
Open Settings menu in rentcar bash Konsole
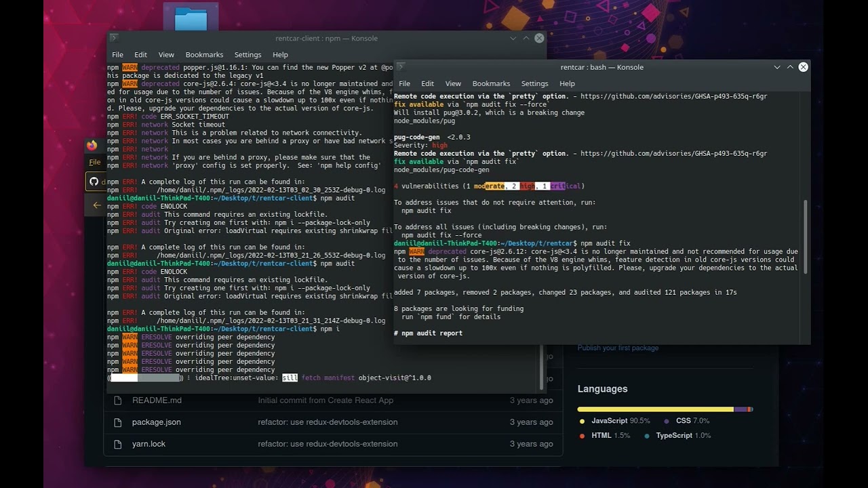pyautogui.click(x=534, y=83)
